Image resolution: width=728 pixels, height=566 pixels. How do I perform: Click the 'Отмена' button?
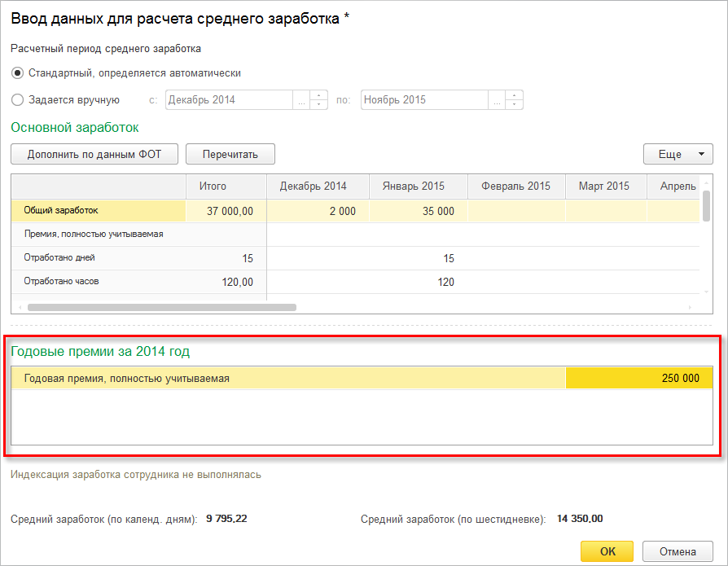[x=678, y=551]
